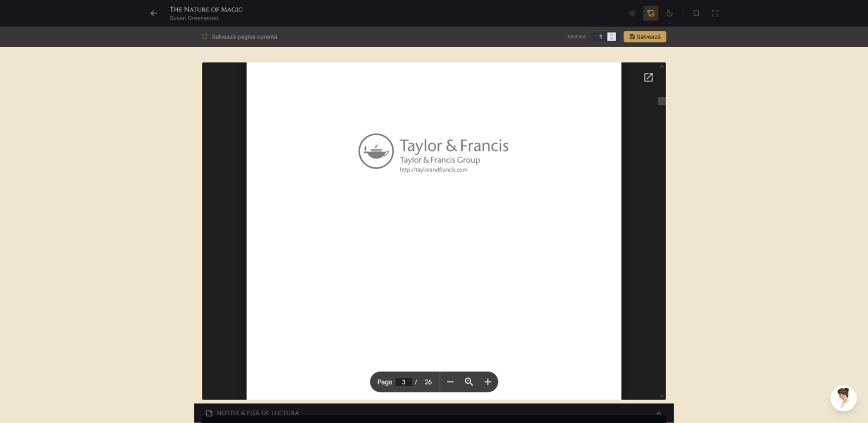868x423 pixels.
Task: Click the bookmark icon in top bar
Action: click(x=696, y=13)
